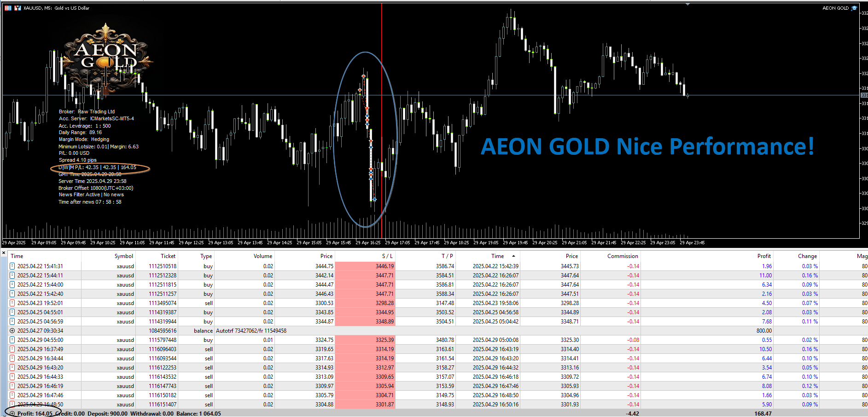Select ticket 1112512328 cell

pyautogui.click(x=162, y=276)
